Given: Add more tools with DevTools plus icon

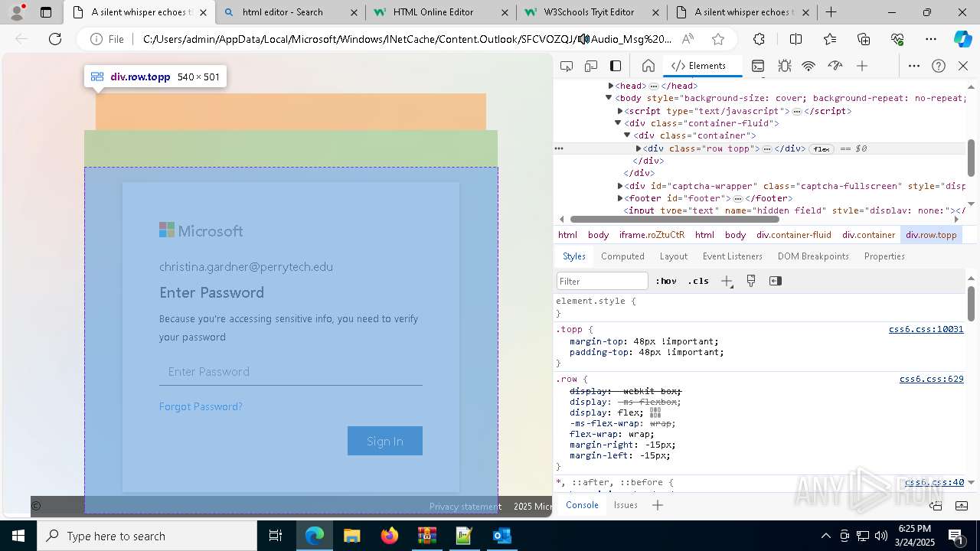Looking at the screenshot, I should tap(862, 66).
